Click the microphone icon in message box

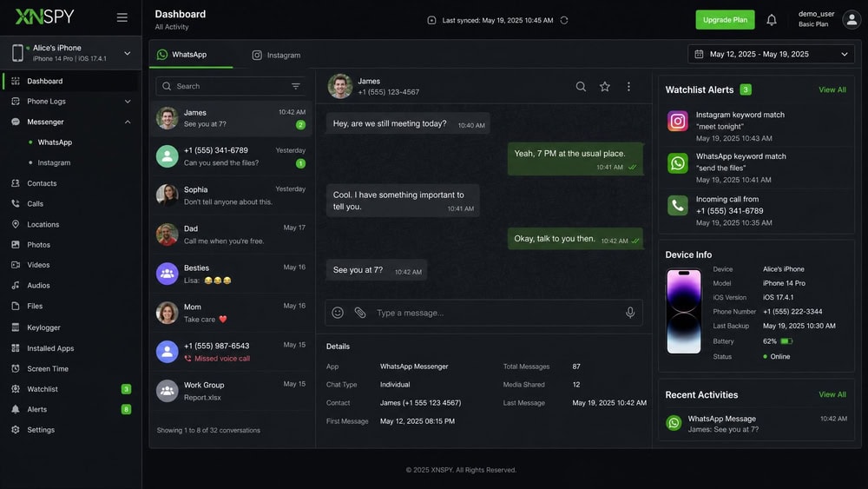point(630,313)
